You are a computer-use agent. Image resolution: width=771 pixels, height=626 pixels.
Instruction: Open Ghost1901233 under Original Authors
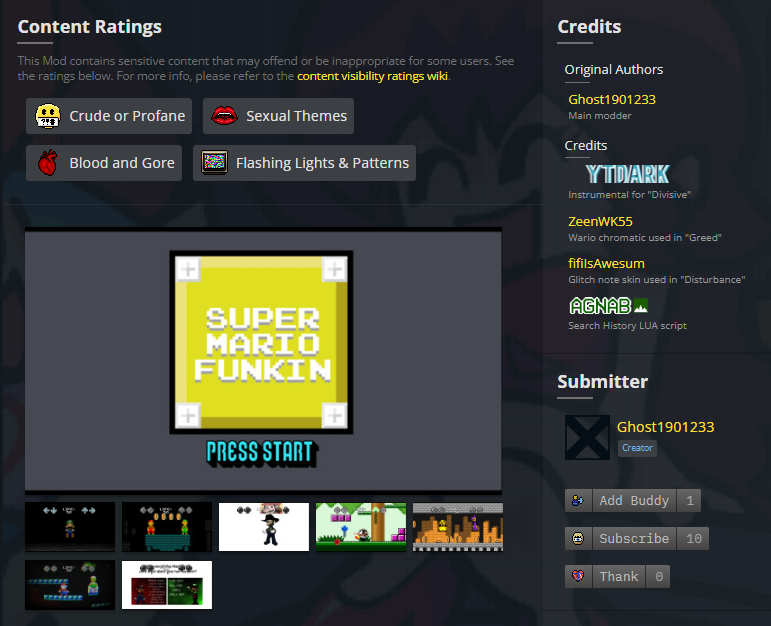tap(612, 99)
